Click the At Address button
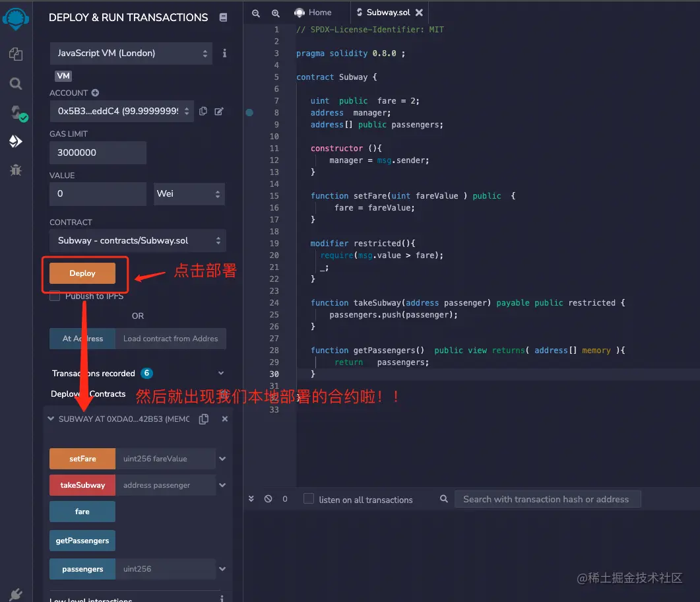This screenshot has width=700, height=602. point(82,339)
